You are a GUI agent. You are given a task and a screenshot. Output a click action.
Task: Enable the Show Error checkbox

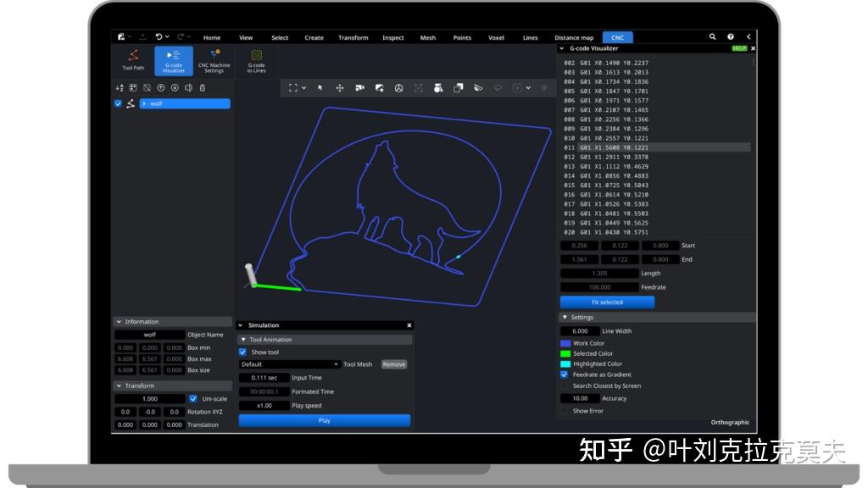pos(564,411)
